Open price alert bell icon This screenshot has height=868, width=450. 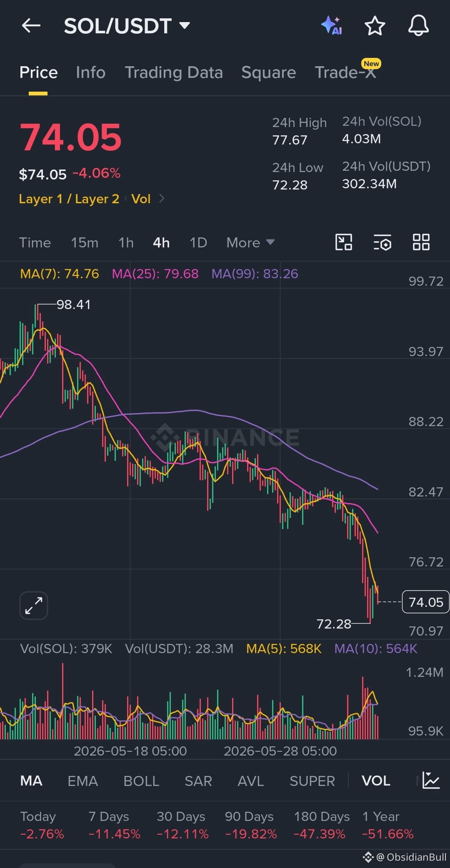[418, 25]
